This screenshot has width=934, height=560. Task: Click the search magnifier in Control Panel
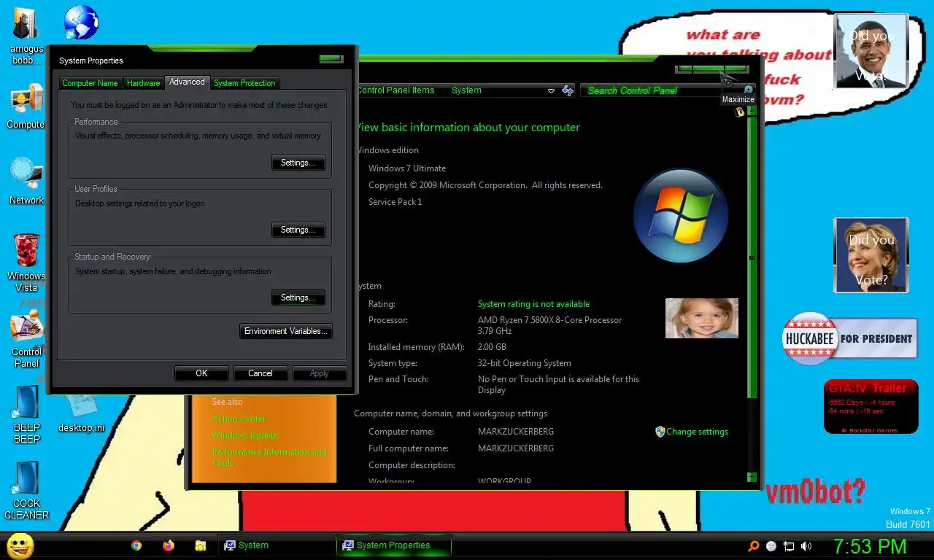pos(747,90)
